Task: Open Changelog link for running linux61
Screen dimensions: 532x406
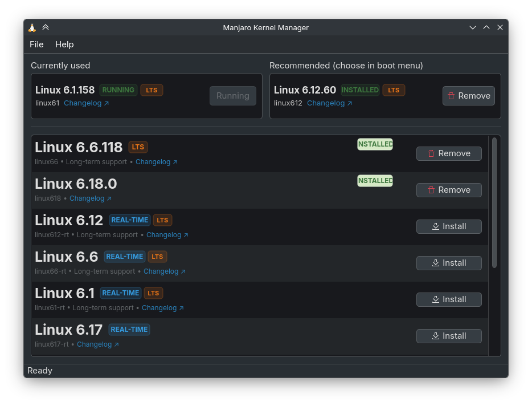Action: click(x=86, y=103)
